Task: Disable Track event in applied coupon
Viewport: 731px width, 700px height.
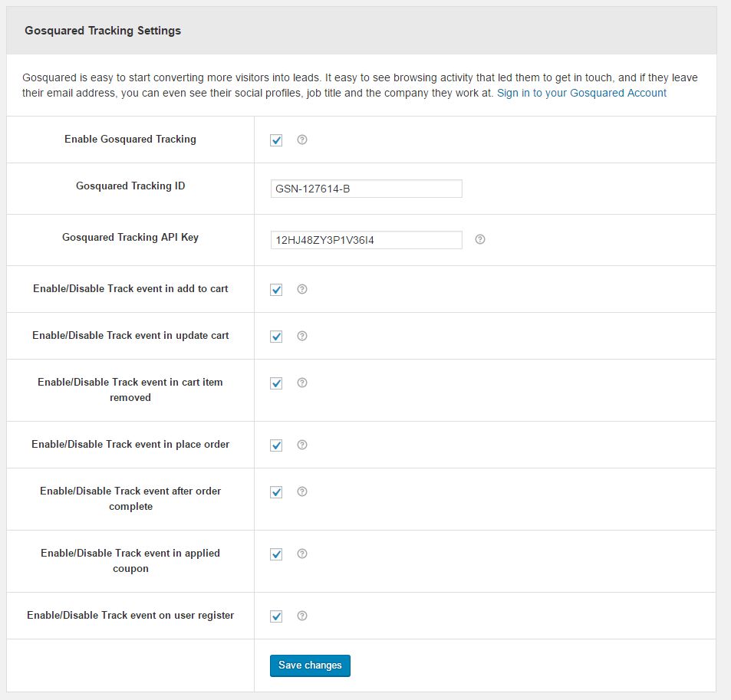Action: [276, 554]
